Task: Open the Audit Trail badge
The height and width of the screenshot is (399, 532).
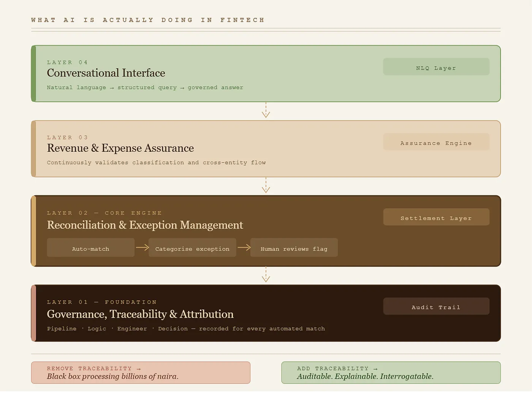Action: pyautogui.click(x=436, y=307)
